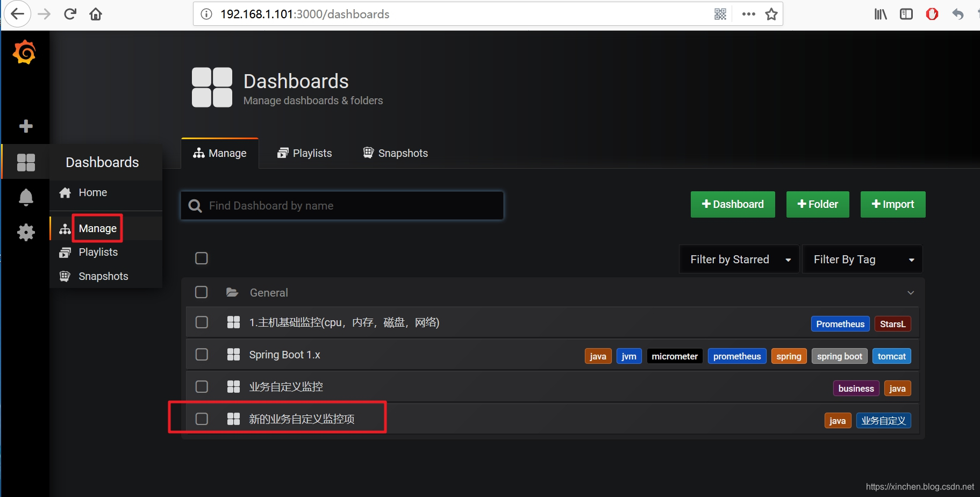Reload the page with the refresh icon

pyautogui.click(x=70, y=14)
